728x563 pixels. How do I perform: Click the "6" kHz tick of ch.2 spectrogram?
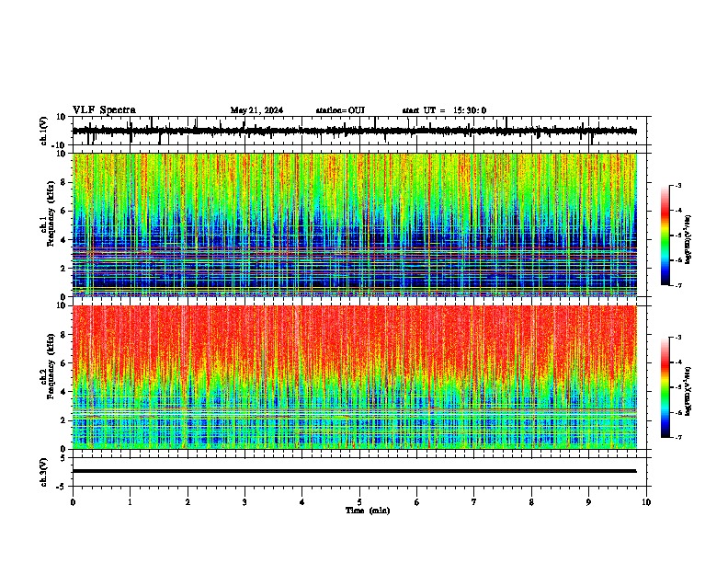[x=63, y=363]
